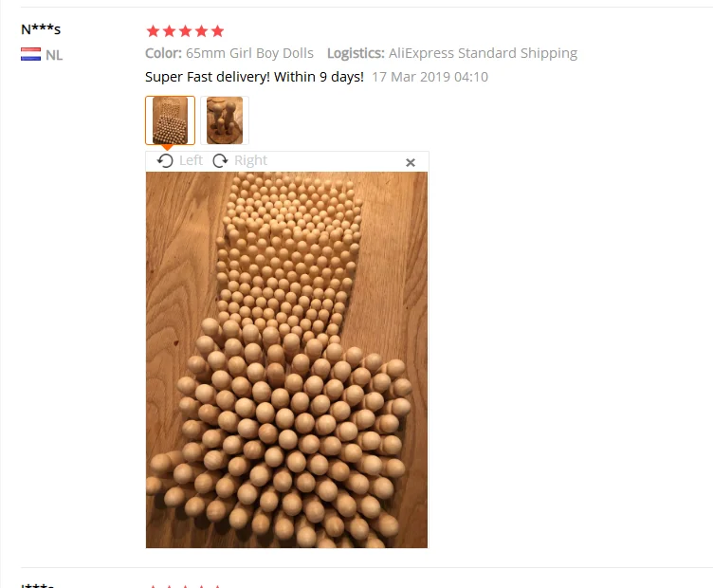This screenshot has width=713, height=588.
Task: Click the fifth red rating star
Action: (x=217, y=31)
